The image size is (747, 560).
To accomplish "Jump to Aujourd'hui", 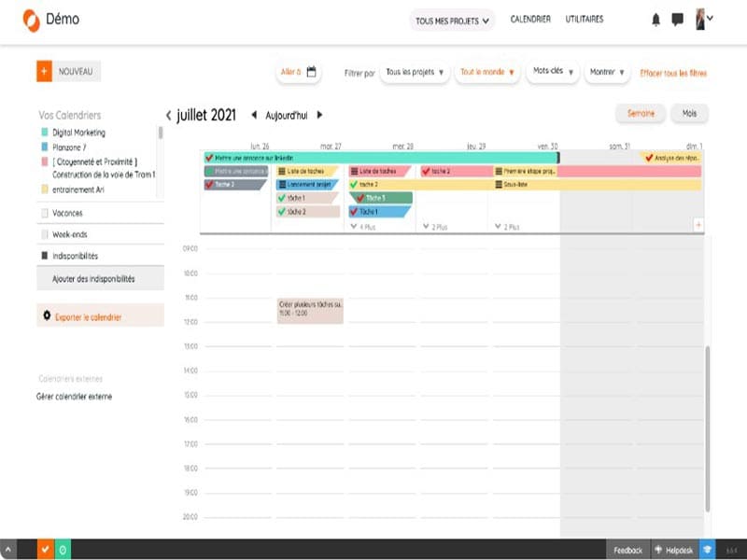I will [287, 115].
